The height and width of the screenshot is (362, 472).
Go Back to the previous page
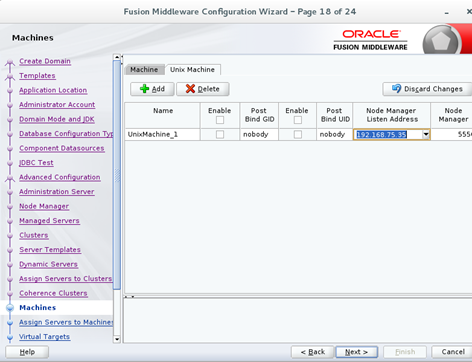[x=313, y=352]
